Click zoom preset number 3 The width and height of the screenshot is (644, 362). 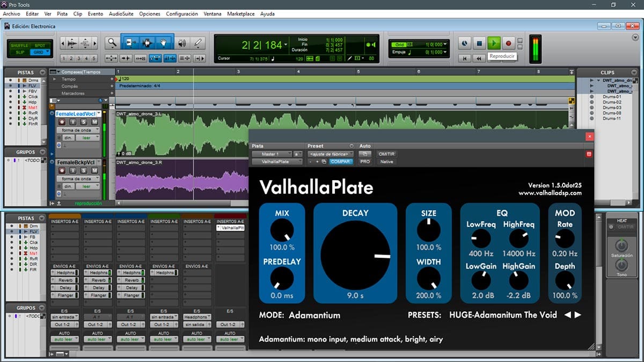[x=79, y=58]
